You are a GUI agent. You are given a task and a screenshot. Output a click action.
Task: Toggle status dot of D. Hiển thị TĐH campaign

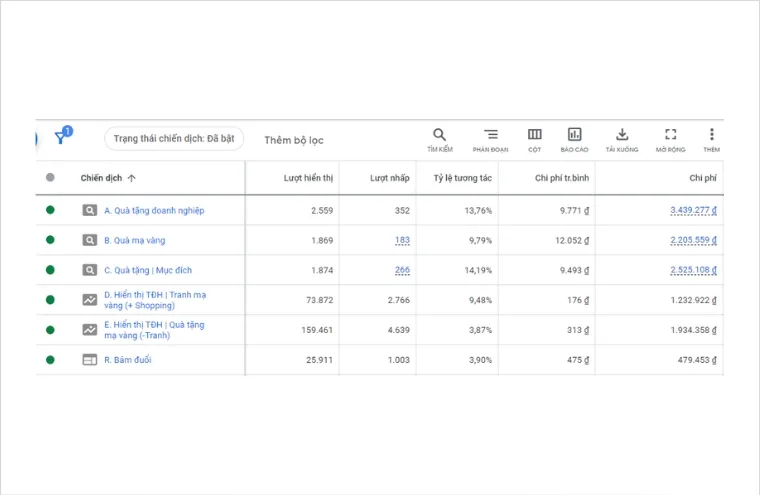click(x=50, y=300)
